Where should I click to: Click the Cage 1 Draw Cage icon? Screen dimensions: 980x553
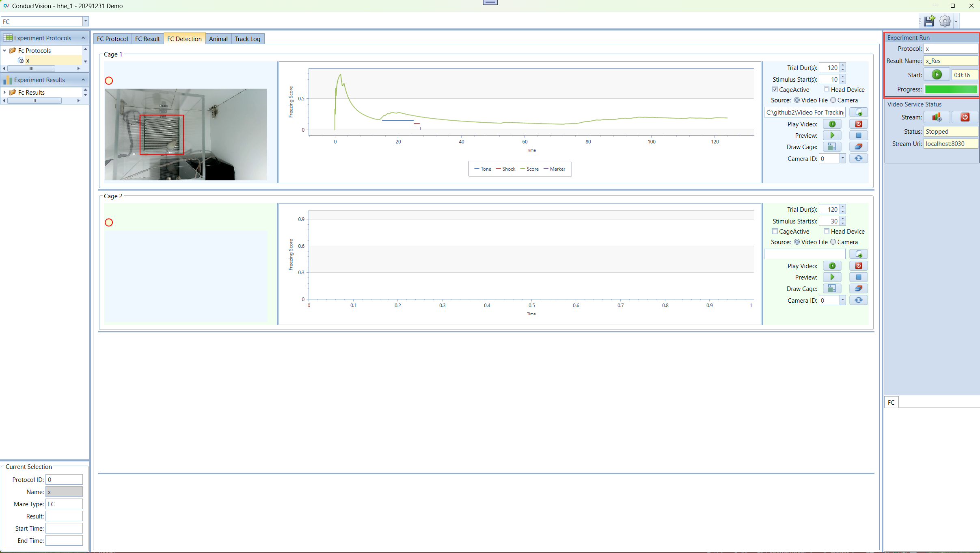coord(832,147)
